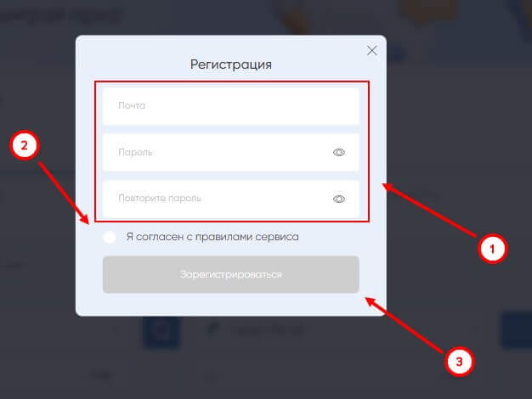The width and height of the screenshot is (532, 399).
Task: Click the blurred blue button at the right edge
Action: [x=517, y=329]
